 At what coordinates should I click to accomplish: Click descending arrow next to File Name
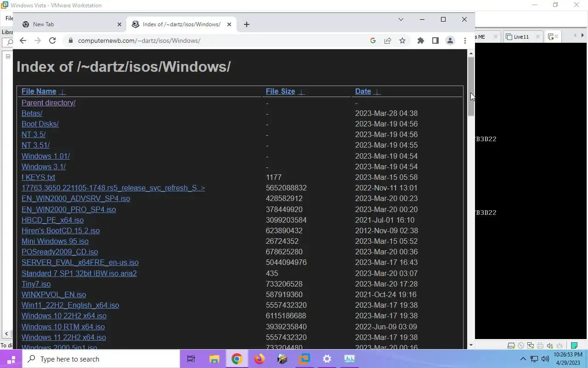62,92
